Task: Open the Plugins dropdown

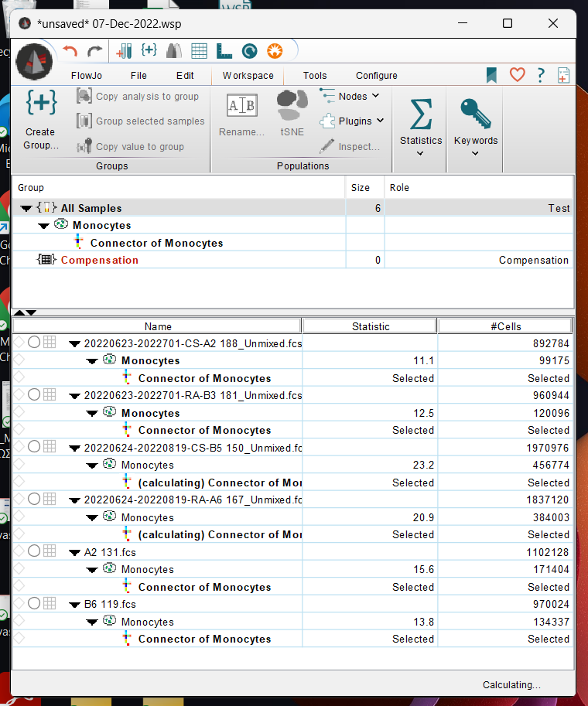Action: (x=352, y=121)
